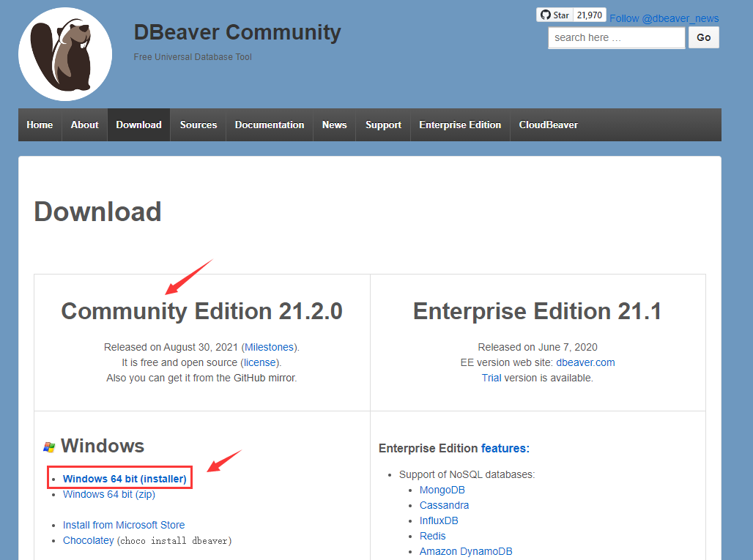The image size is (753, 560).
Task: Follow @dbeaver_news link
Action: point(664,18)
